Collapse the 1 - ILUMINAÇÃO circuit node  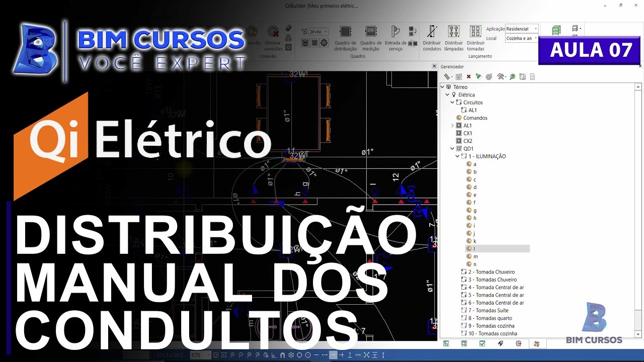point(457,156)
